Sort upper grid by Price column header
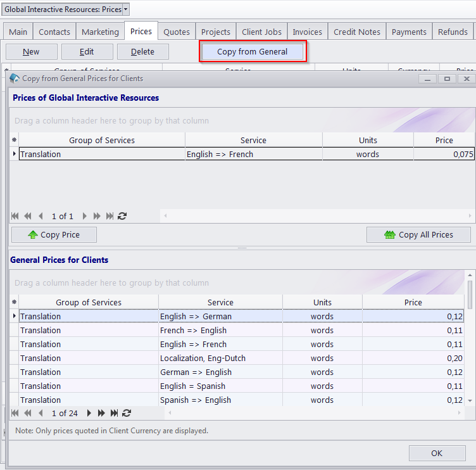Screen dimensions: 476x470 click(x=444, y=140)
